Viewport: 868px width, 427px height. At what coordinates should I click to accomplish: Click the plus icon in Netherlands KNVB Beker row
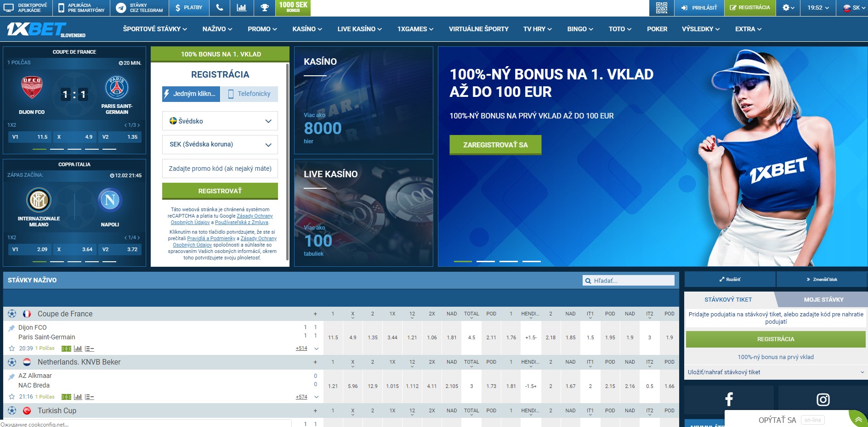point(315,362)
